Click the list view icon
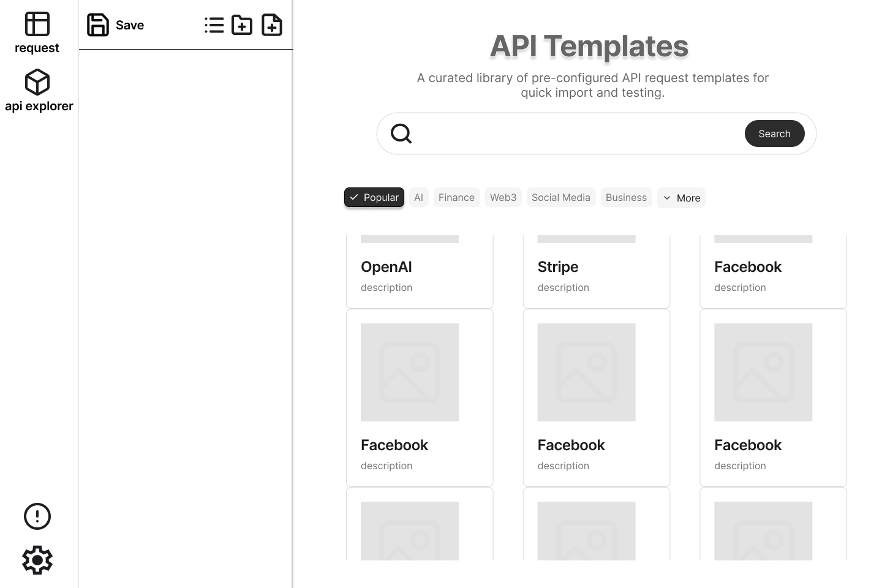Image resolution: width=882 pixels, height=588 pixels. pyautogui.click(x=214, y=25)
